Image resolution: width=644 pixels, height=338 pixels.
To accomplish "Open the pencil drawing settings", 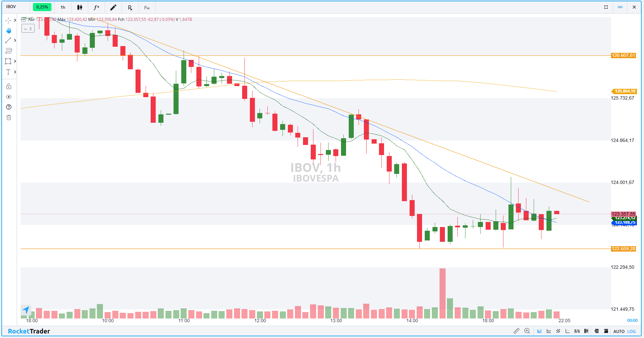I will 113,7.
